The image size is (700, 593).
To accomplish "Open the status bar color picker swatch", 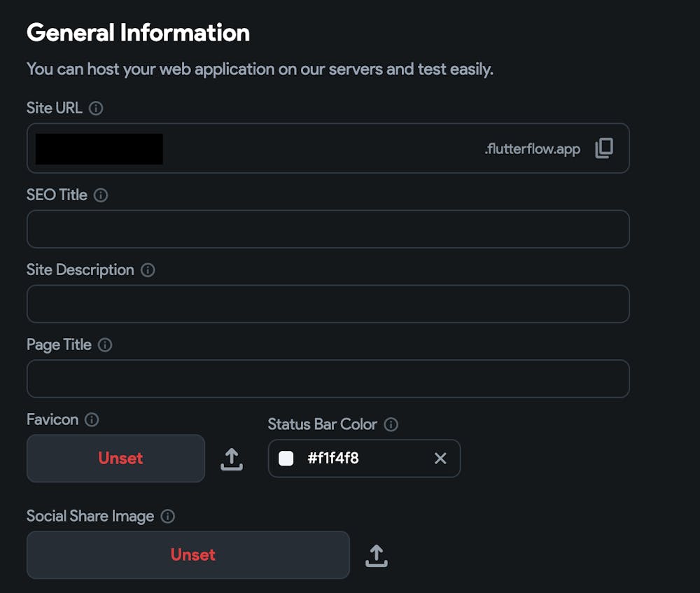I will pos(286,459).
